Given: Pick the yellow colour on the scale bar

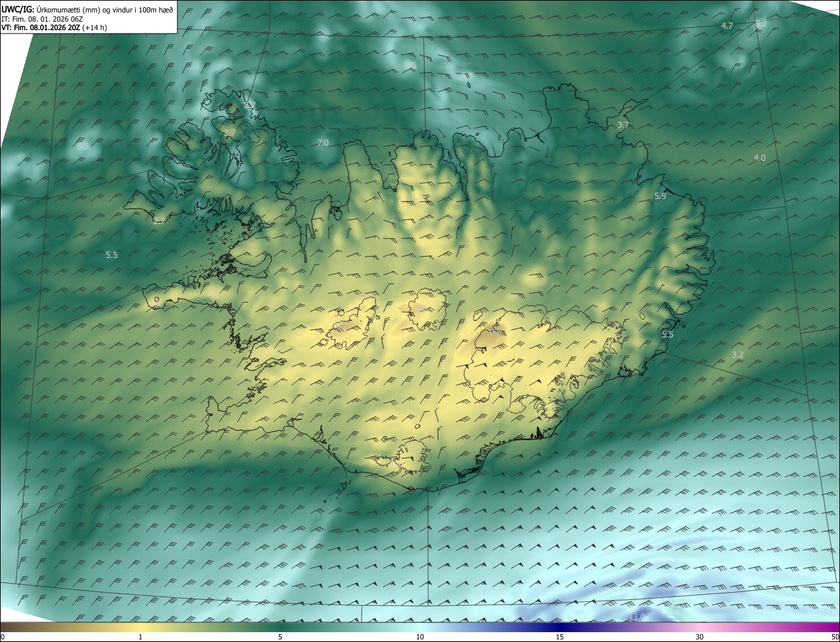Looking at the screenshot, I should click(140, 628).
